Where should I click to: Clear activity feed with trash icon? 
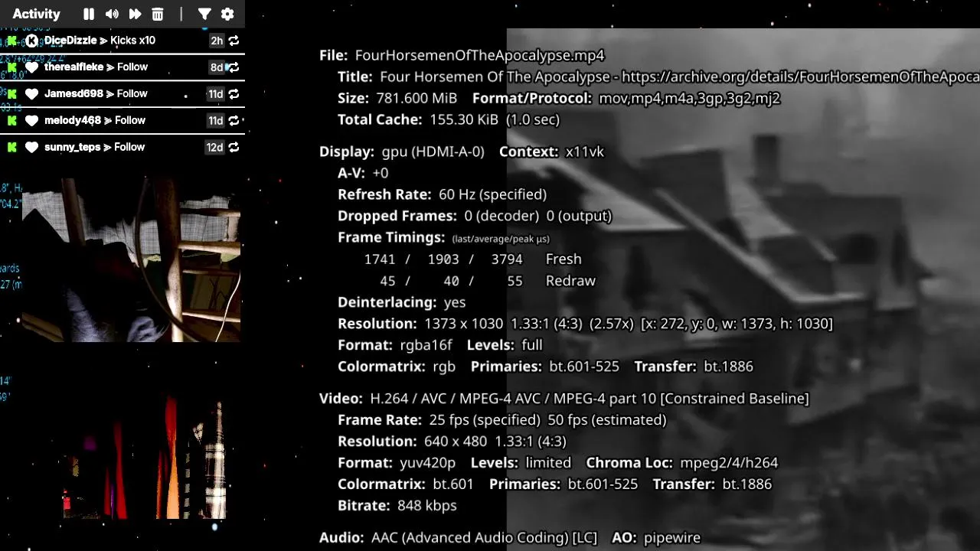[158, 14]
